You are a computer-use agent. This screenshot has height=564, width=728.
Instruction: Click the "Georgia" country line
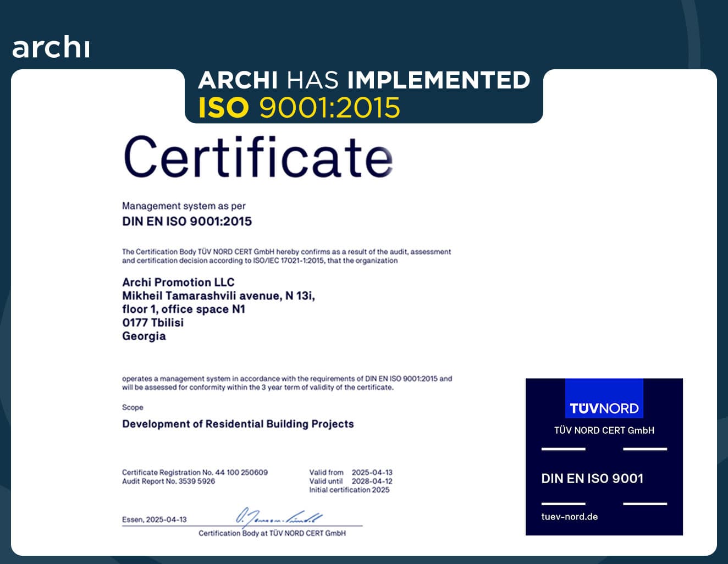pyautogui.click(x=144, y=336)
